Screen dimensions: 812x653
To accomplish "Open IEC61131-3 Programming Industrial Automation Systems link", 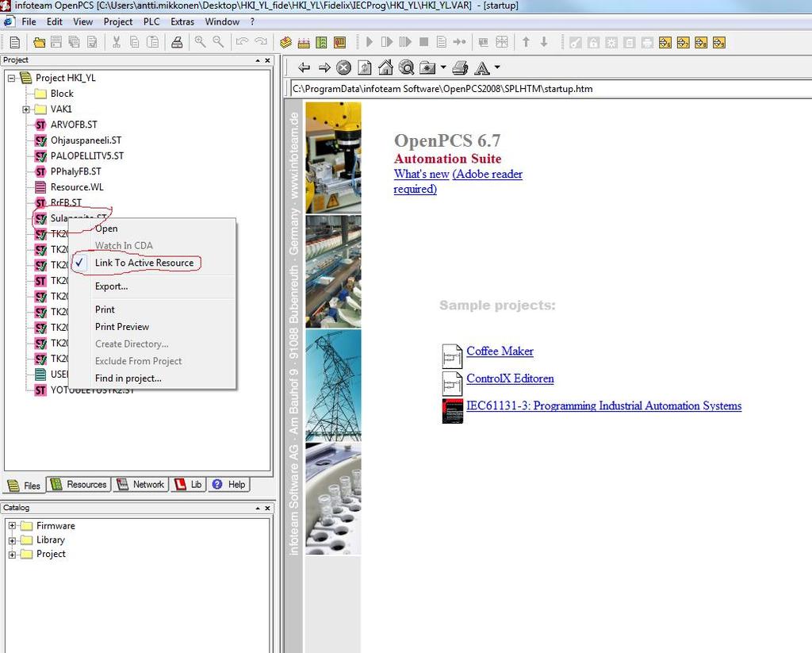I will pyautogui.click(x=603, y=405).
